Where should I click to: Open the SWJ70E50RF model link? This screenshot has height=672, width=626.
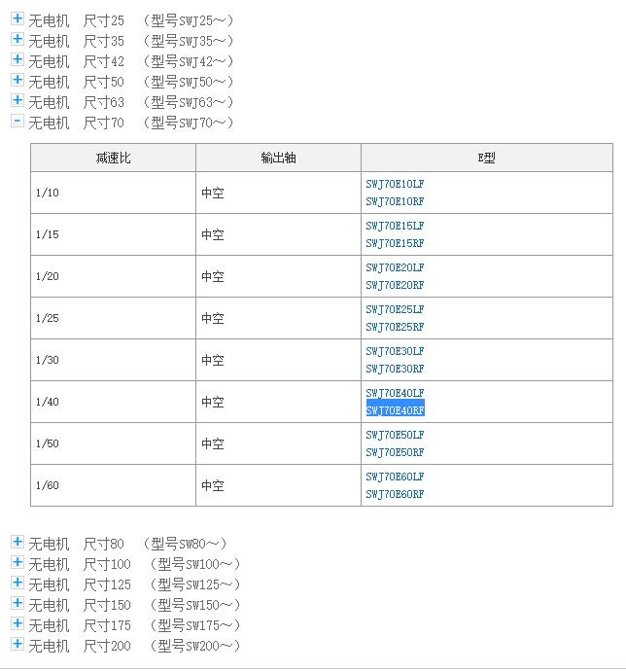pyautogui.click(x=395, y=452)
